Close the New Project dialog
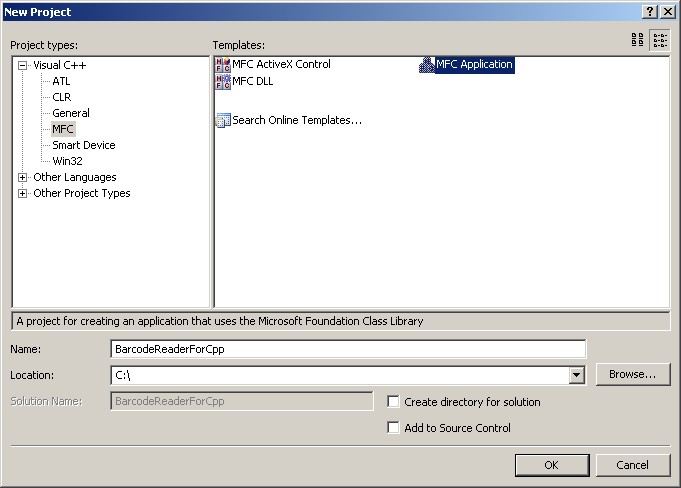The width and height of the screenshot is (681, 488). point(668,11)
